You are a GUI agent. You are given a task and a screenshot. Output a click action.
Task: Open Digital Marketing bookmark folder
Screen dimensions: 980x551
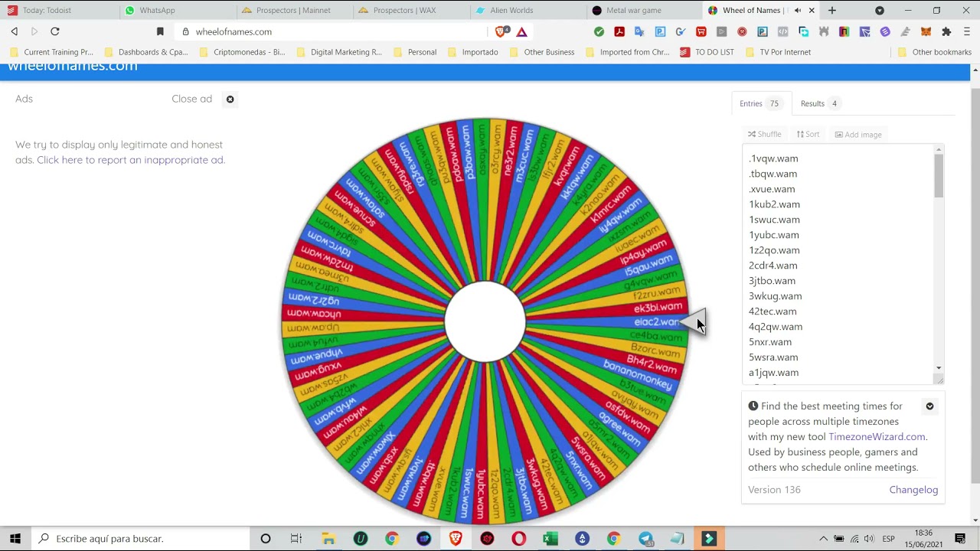(338, 52)
